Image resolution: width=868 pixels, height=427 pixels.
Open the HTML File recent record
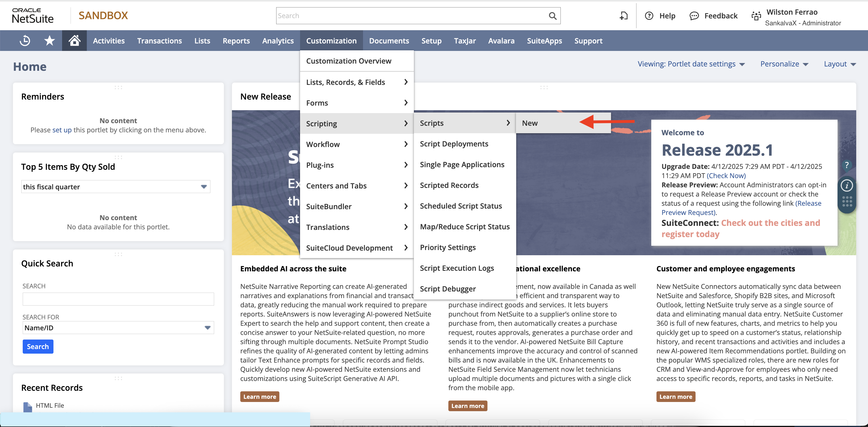tap(50, 405)
